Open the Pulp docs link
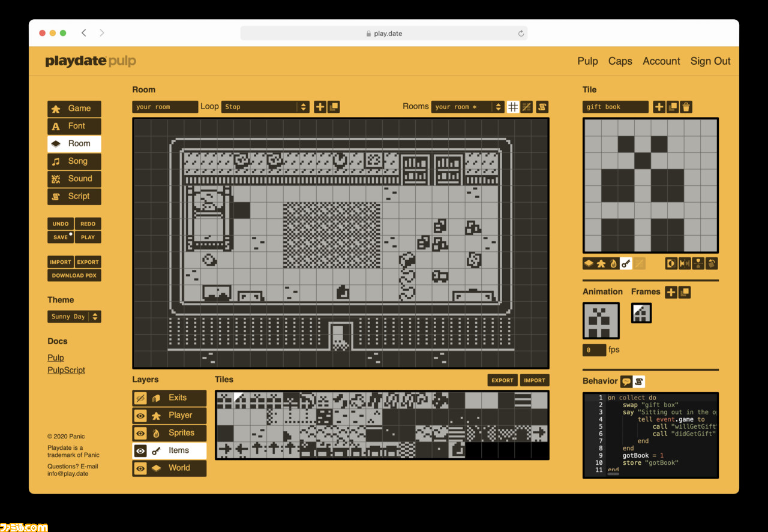This screenshot has width=768, height=532. [x=56, y=358]
